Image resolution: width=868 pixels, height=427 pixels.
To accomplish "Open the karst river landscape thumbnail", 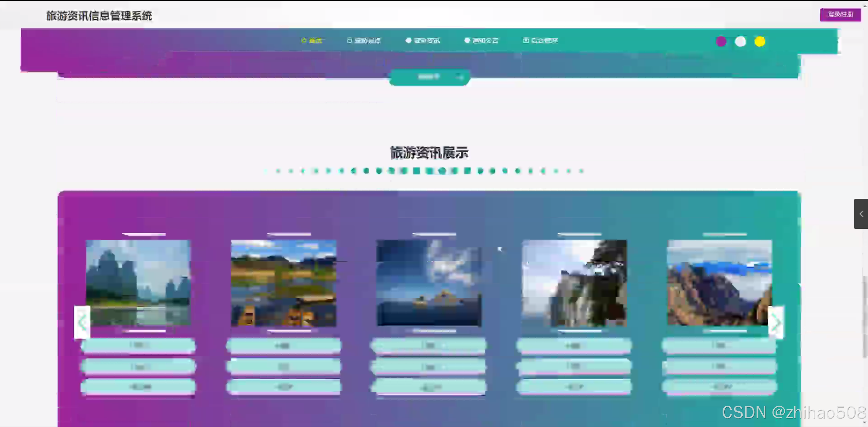I will [x=138, y=282].
